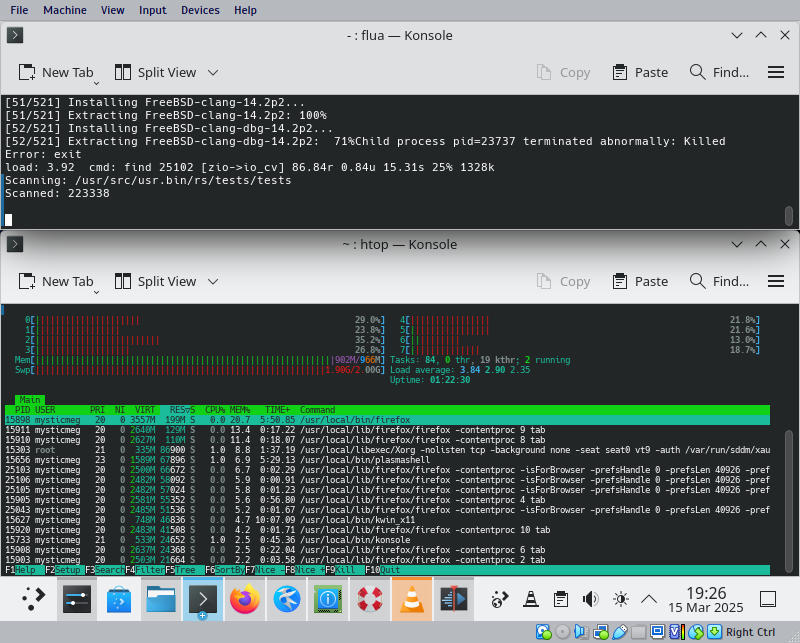Click Paste in the flua Konsole toolbar
The image size is (800, 643).
coord(640,72)
